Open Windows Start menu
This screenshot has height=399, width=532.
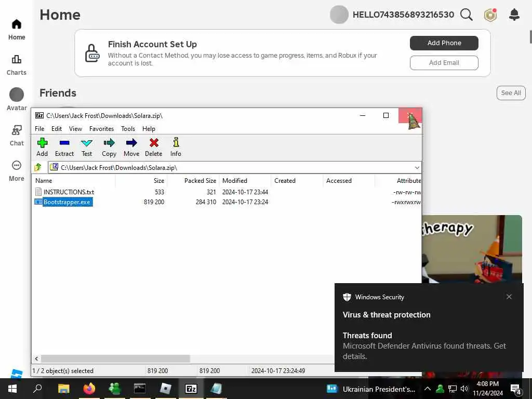(x=12, y=389)
